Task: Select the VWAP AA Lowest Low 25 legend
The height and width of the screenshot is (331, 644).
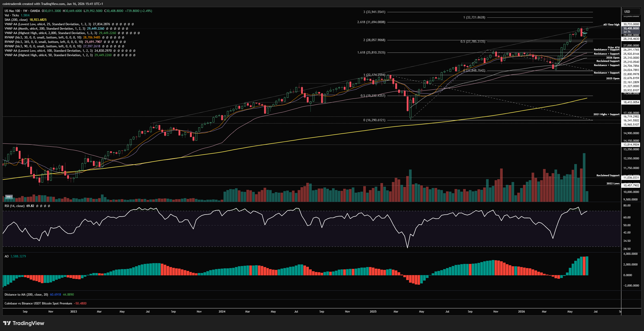Action: (48, 24)
